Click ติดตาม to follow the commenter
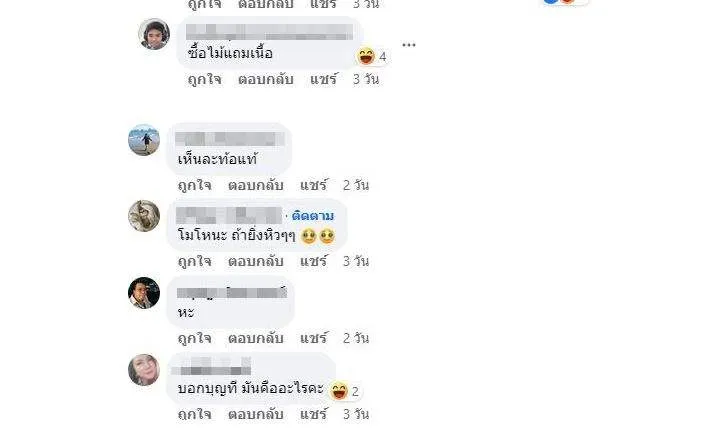705x440 pixels. point(313,216)
